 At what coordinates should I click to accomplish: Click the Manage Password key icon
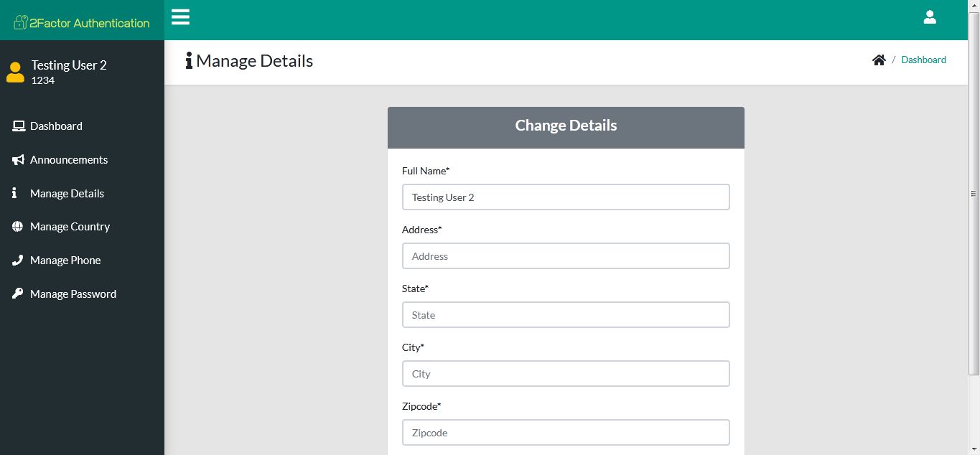(17, 293)
